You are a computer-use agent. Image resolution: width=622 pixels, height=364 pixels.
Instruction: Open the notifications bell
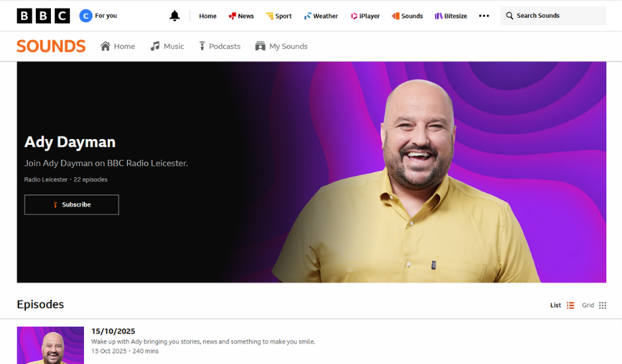tap(175, 16)
